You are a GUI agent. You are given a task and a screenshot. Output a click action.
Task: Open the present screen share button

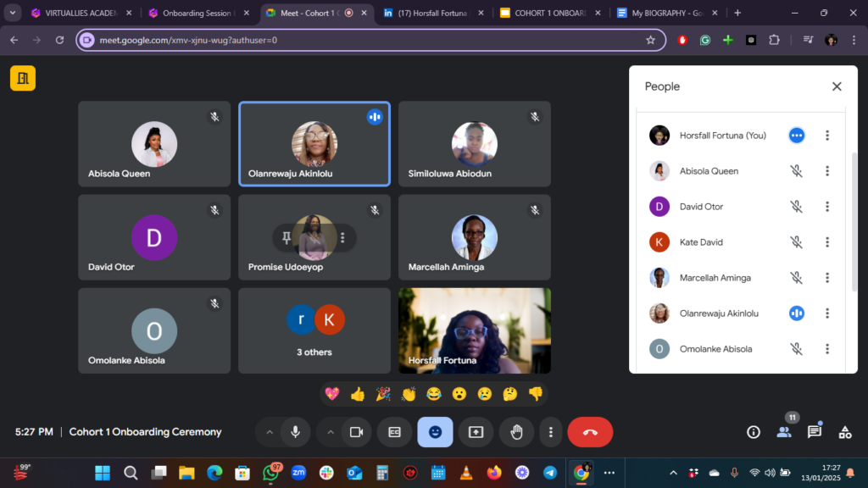click(x=476, y=432)
